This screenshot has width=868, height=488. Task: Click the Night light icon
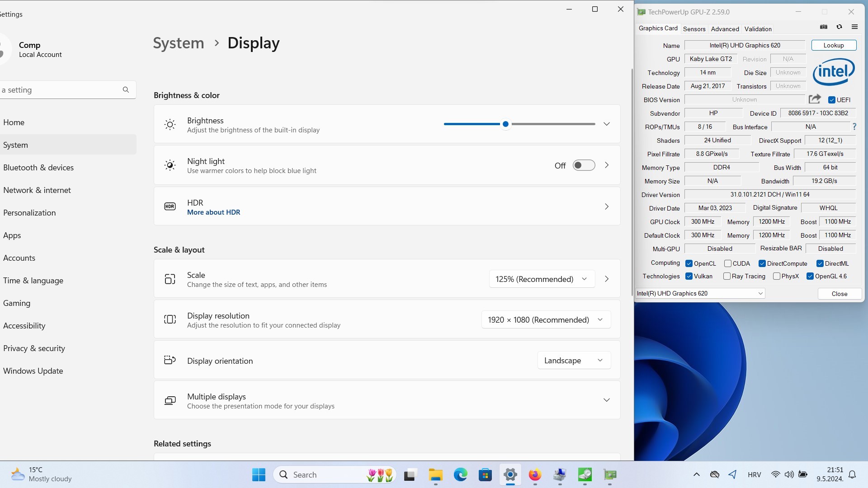[170, 165]
